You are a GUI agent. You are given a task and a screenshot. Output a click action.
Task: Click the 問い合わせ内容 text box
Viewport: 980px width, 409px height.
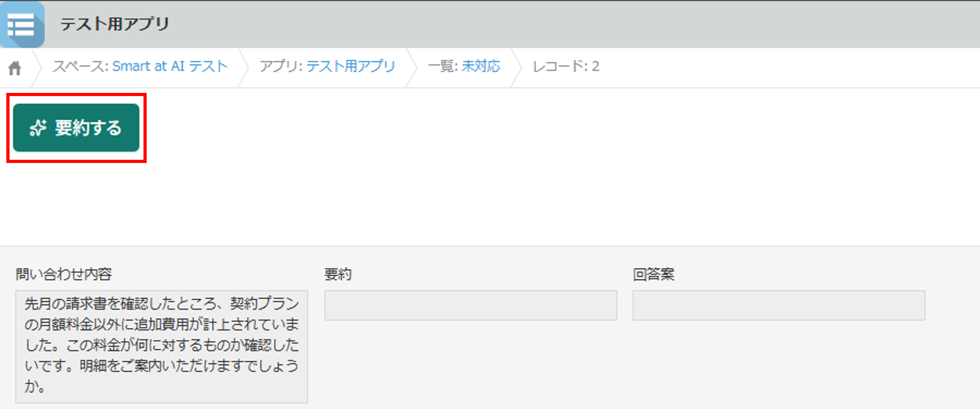[x=161, y=347]
